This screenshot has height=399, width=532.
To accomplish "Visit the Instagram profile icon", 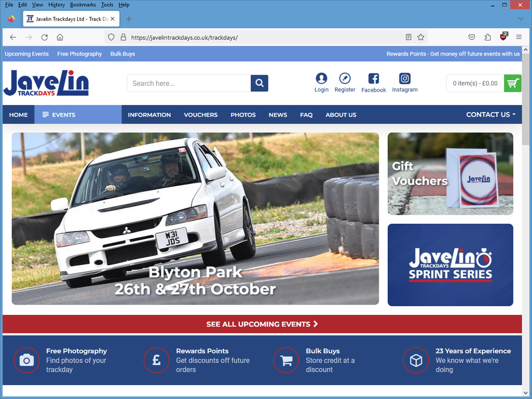I will [x=405, y=78].
